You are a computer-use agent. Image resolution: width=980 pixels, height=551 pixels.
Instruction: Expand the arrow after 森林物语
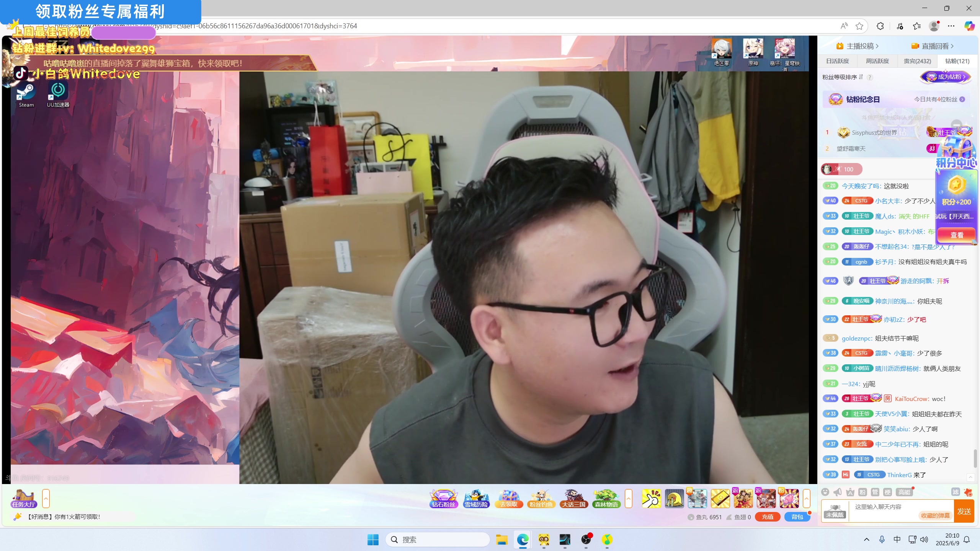[628, 499]
